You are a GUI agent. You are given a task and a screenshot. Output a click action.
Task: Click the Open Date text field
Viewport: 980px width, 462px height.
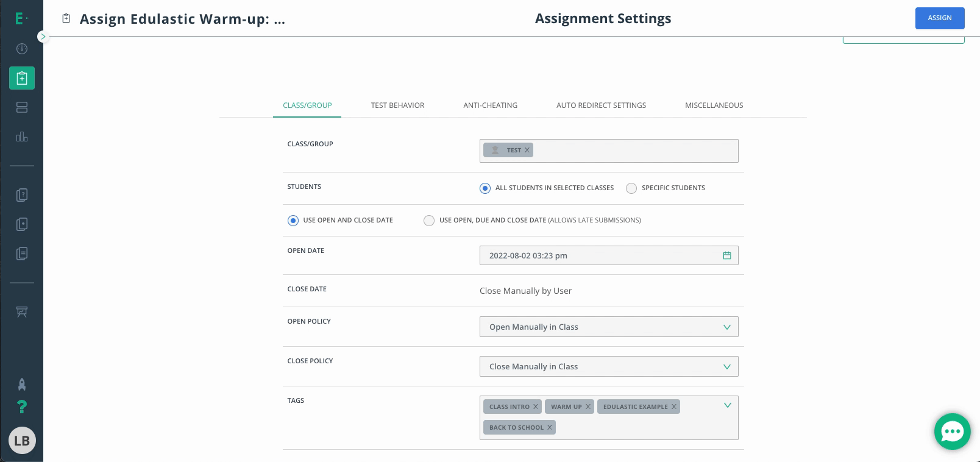(609, 255)
